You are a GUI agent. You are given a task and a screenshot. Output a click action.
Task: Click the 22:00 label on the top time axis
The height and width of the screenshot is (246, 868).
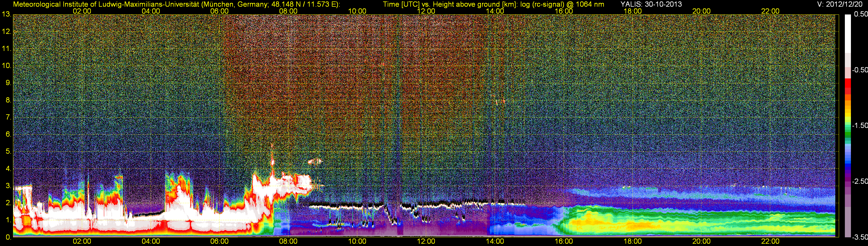click(770, 11)
